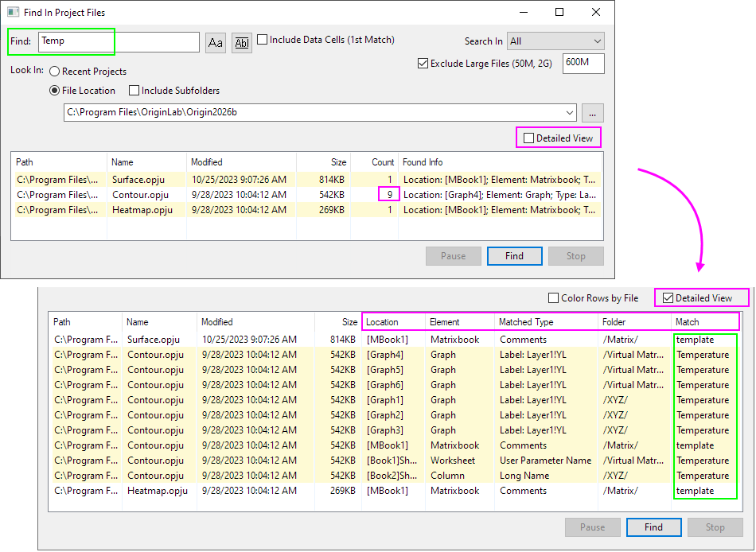Click the Find button in lower panel
The image size is (756, 552).
click(654, 527)
